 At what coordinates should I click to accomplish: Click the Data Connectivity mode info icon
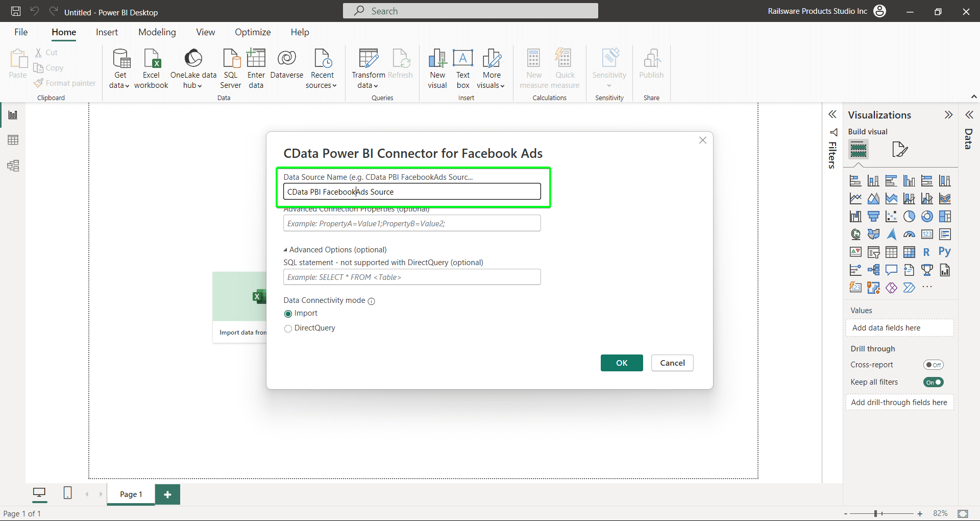pyautogui.click(x=372, y=301)
